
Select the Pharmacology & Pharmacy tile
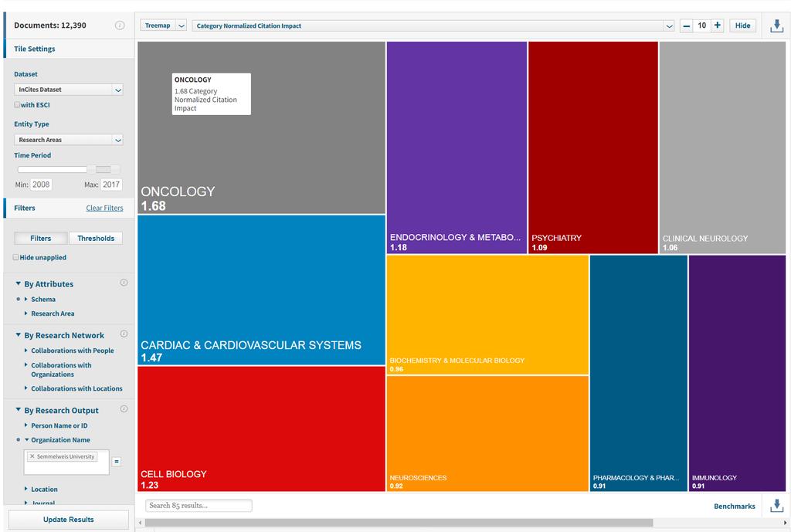[x=639, y=373]
